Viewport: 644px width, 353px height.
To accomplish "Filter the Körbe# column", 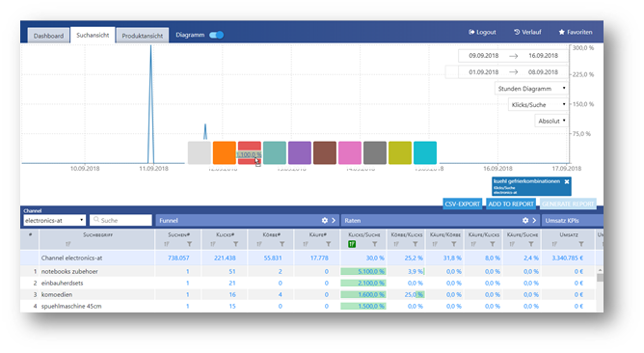I will click(282, 244).
